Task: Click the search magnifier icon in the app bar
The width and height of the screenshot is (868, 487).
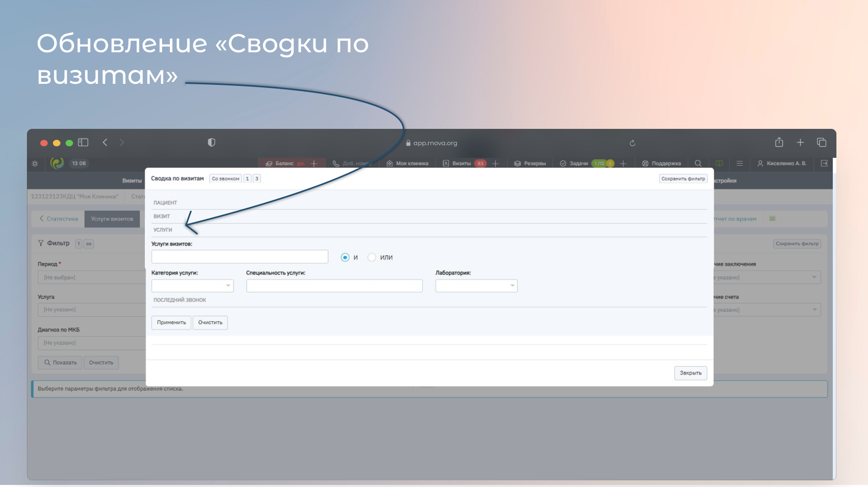Action: (698, 164)
